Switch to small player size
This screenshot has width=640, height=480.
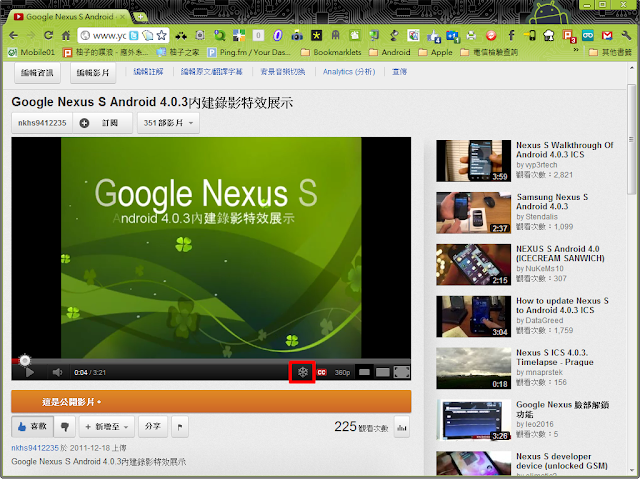pyautogui.click(x=364, y=372)
